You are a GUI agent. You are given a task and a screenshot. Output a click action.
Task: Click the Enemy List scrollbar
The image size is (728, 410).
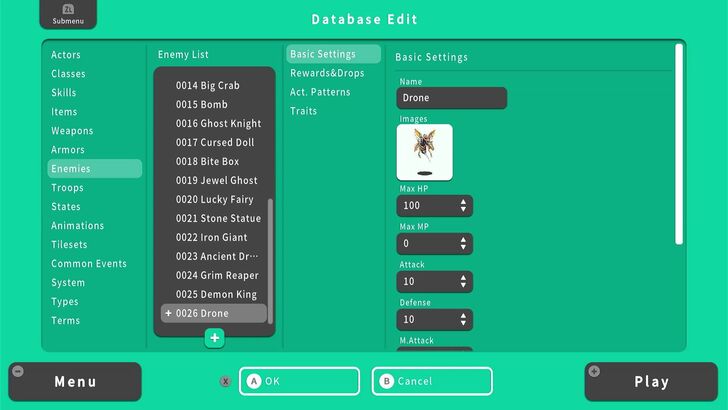pos(270,261)
